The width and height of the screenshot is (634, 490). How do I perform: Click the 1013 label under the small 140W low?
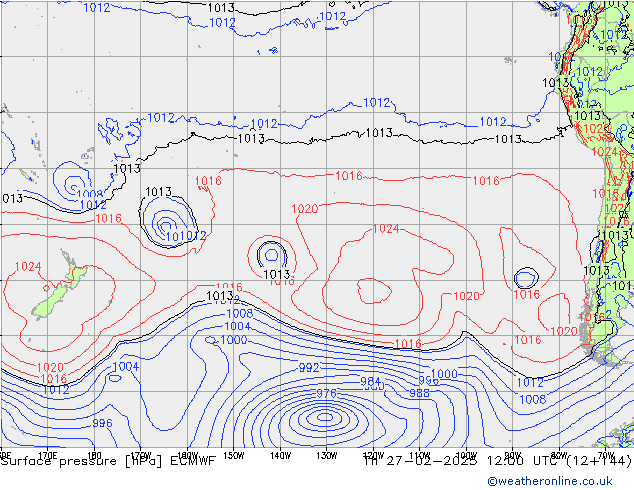pos(277,275)
